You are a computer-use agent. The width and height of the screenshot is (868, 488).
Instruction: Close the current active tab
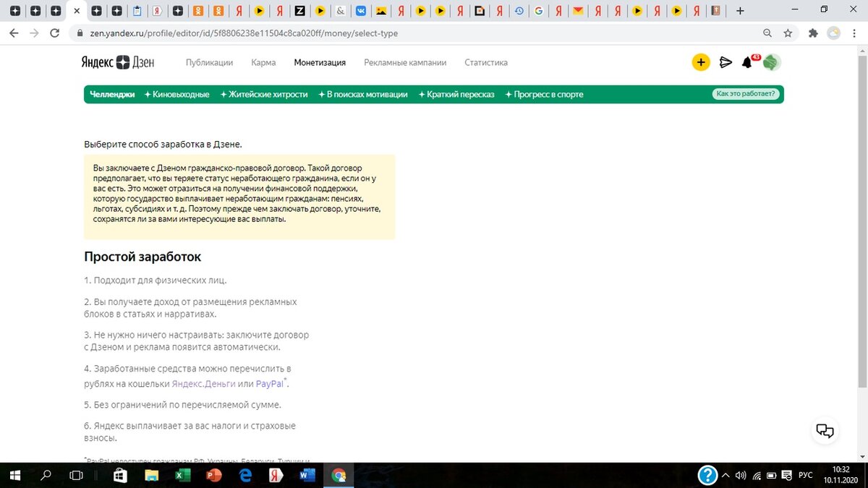tap(77, 11)
